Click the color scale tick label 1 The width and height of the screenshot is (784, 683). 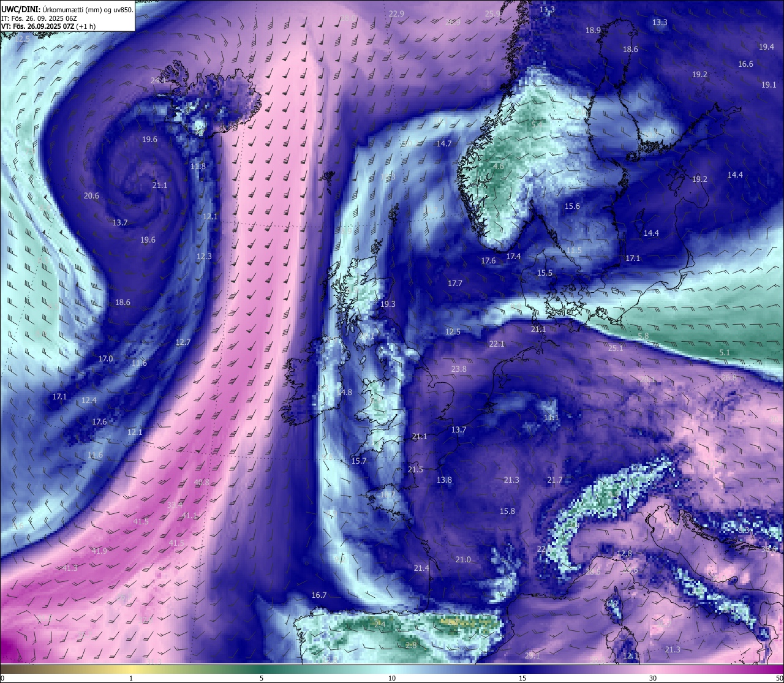(131, 678)
